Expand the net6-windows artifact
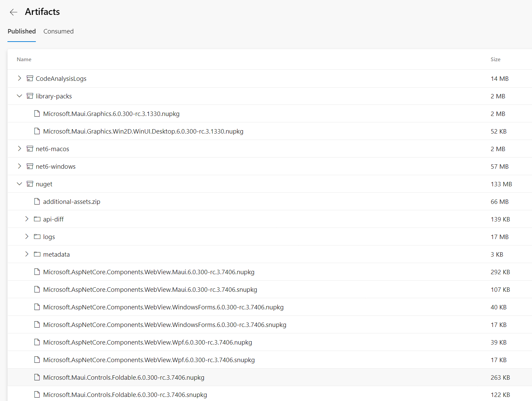 click(x=19, y=166)
